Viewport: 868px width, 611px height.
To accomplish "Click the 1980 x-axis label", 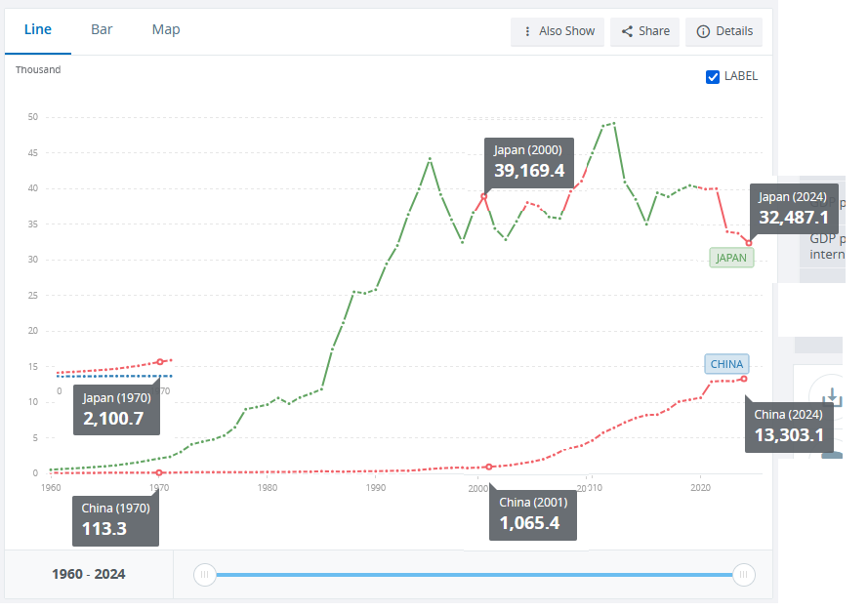I will [x=268, y=488].
